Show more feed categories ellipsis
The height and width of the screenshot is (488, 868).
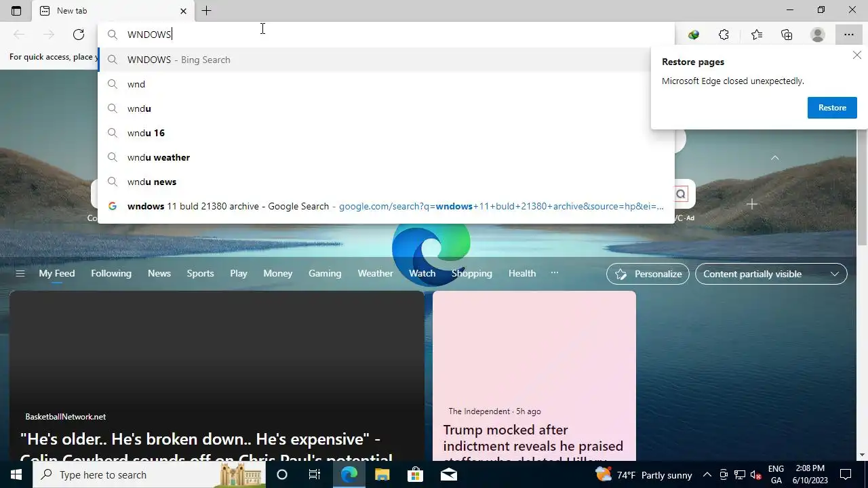tap(555, 273)
